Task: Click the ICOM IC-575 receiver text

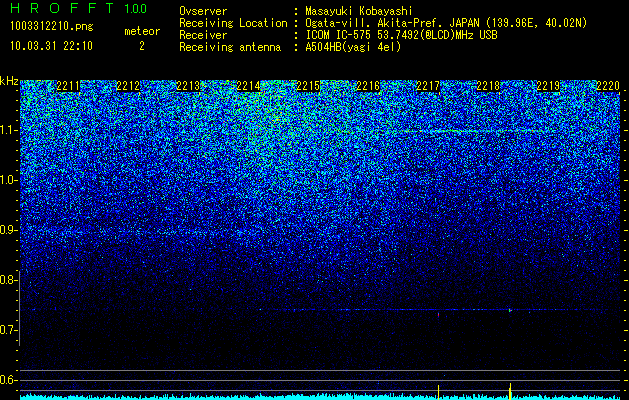Action: tap(401, 35)
